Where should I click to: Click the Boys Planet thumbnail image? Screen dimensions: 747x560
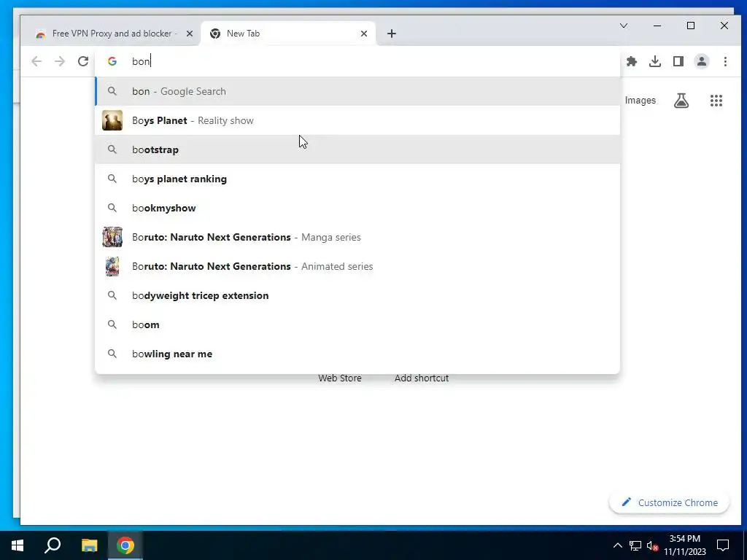click(112, 120)
